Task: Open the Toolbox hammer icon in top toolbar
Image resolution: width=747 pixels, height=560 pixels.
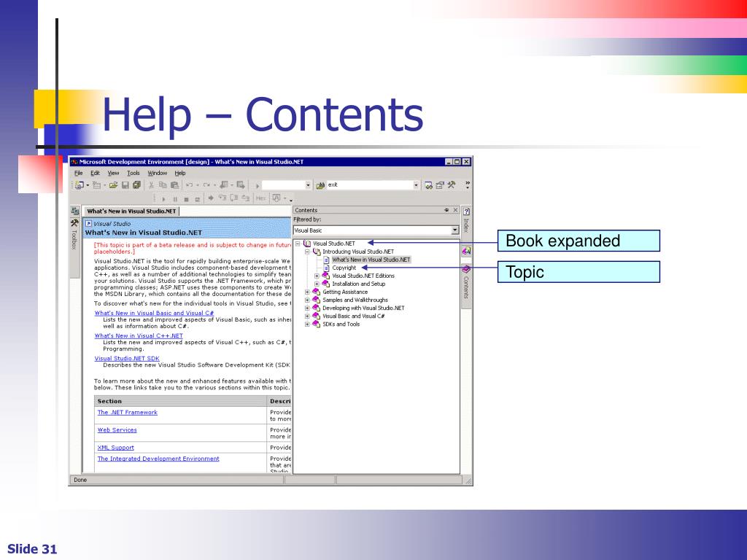Action: (x=451, y=184)
